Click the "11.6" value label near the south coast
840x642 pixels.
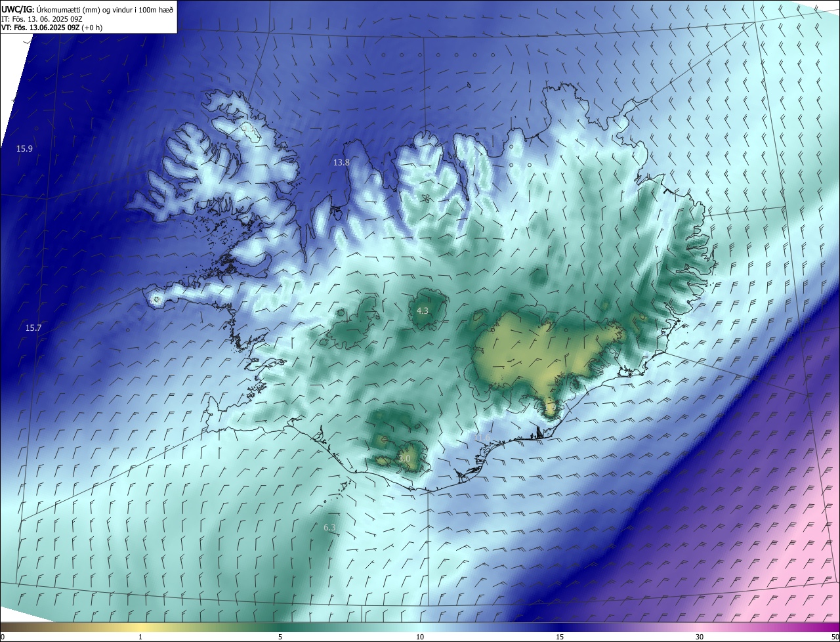click(482, 437)
